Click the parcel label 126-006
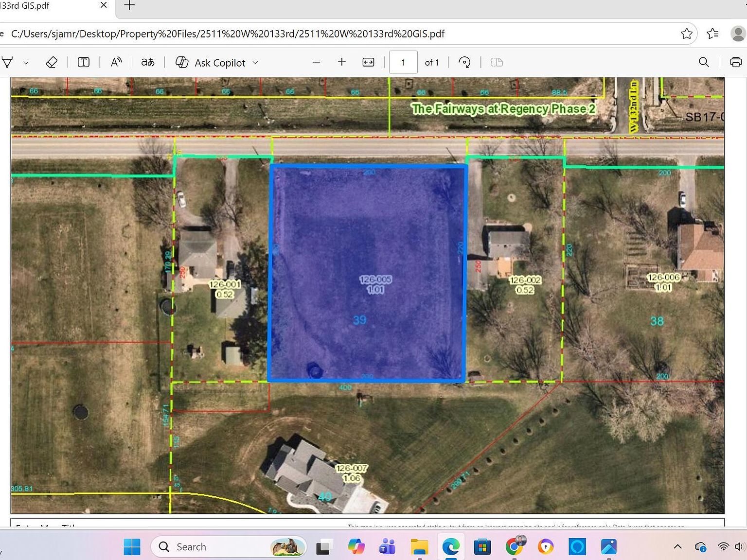Screen dimensions: 747x560 [663, 277]
